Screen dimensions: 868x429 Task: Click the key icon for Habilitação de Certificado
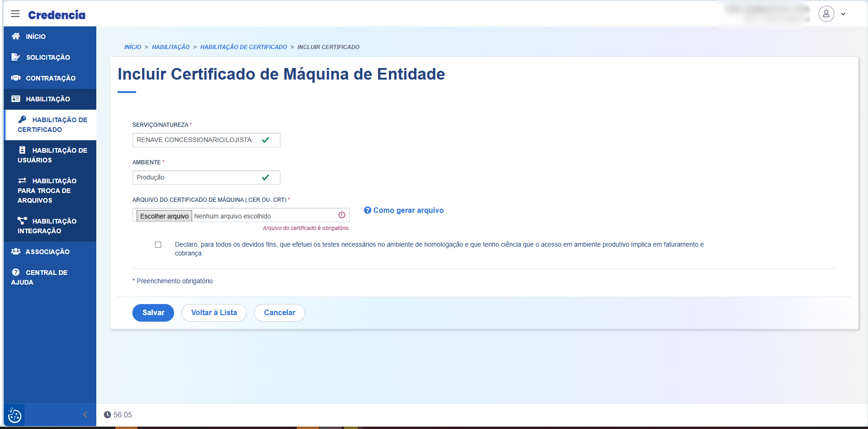[x=22, y=119]
